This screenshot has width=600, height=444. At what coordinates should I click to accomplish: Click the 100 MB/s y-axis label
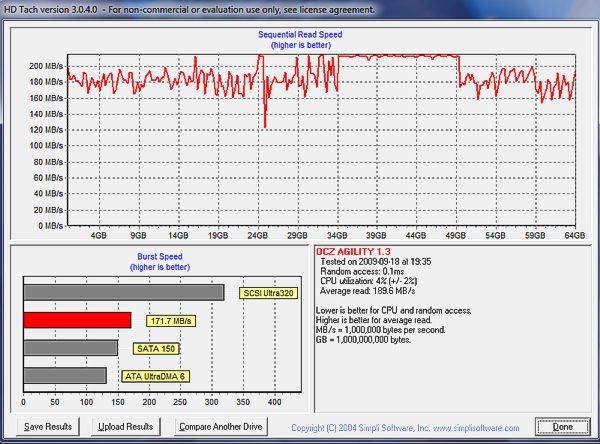pos(46,145)
